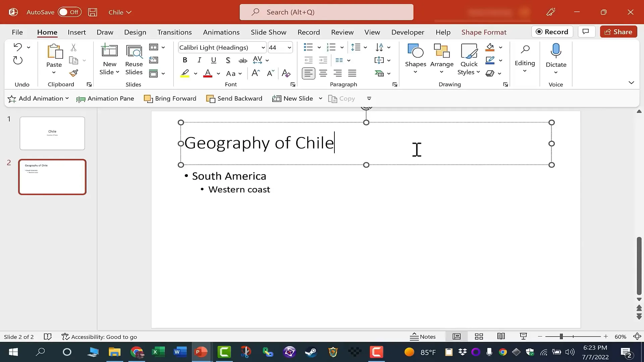This screenshot has height=362, width=644.
Task: Click the Shapes gallery icon
Action: pos(416,51)
